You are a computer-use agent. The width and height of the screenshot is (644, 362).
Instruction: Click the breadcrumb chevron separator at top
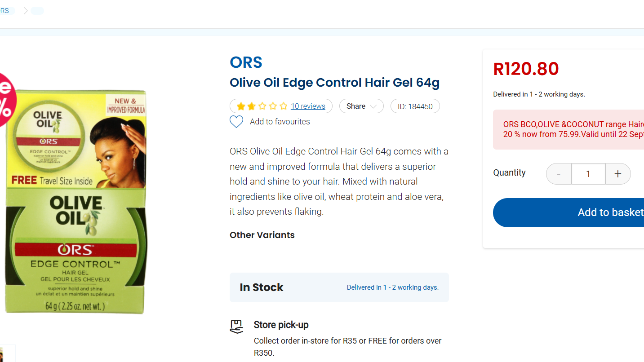tap(26, 11)
